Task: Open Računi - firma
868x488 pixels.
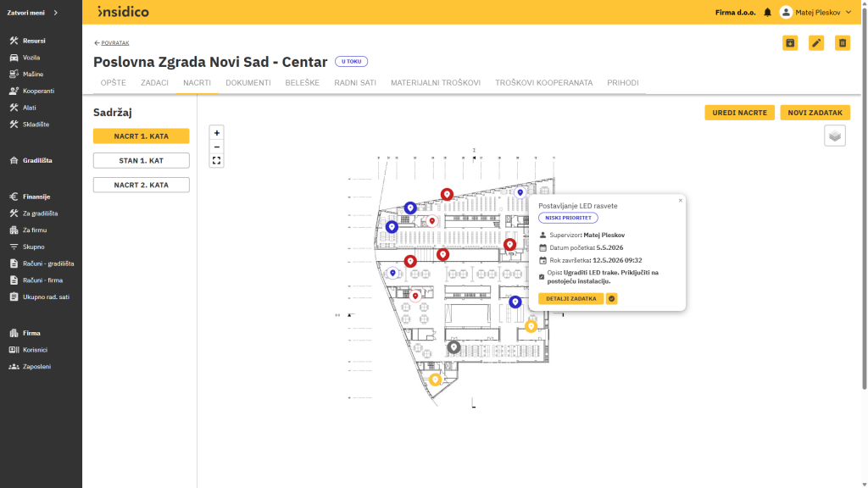Action: pos(42,280)
